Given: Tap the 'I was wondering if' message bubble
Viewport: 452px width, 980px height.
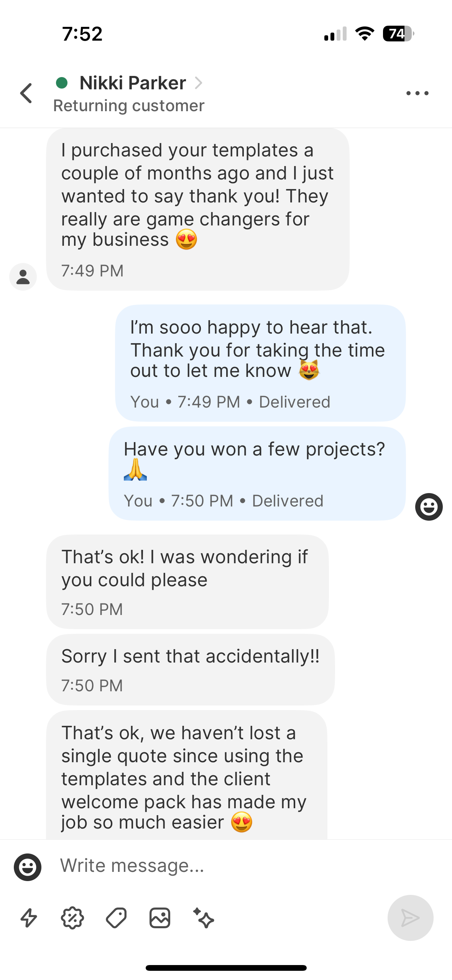Looking at the screenshot, I should click(x=187, y=581).
